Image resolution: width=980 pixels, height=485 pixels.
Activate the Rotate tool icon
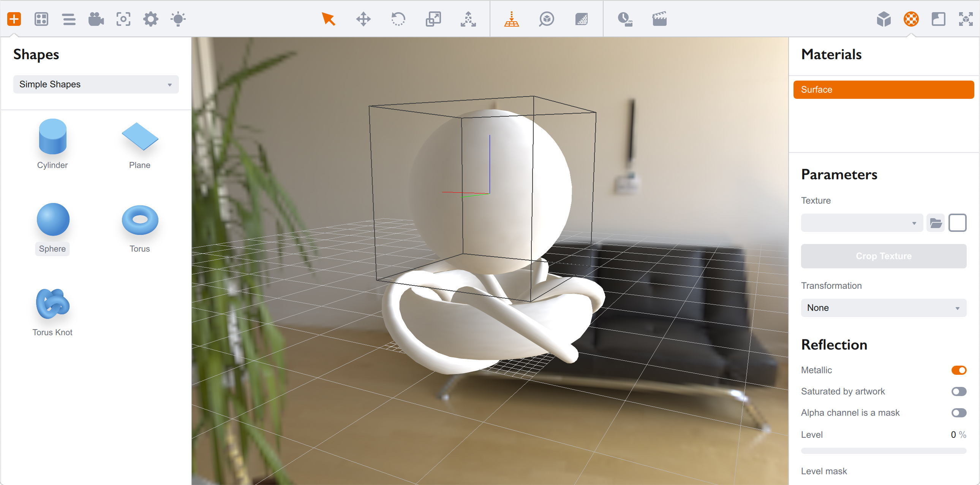coord(398,19)
